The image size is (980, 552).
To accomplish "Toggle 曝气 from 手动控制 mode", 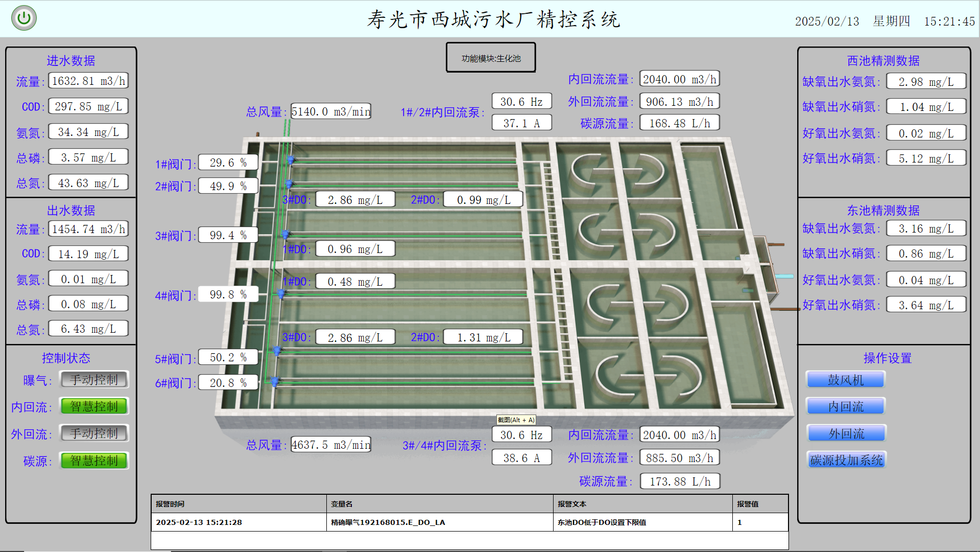I will point(93,379).
